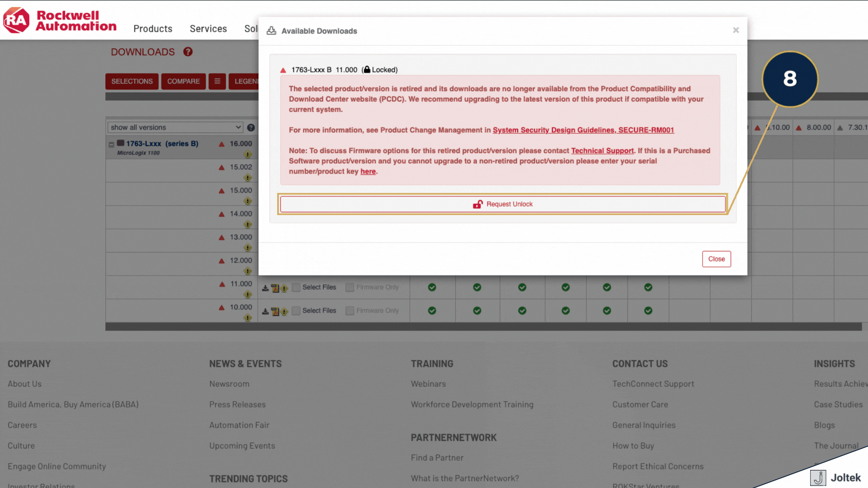Screen dimensions: 868x488
Task: Open the Products menu
Action: [x=153, y=28]
